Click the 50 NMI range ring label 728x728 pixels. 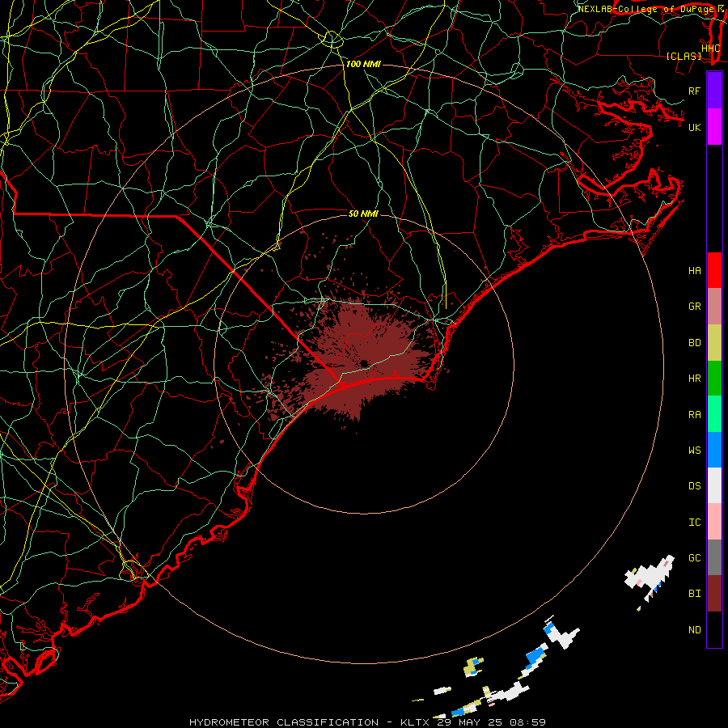tap(363, 214)
